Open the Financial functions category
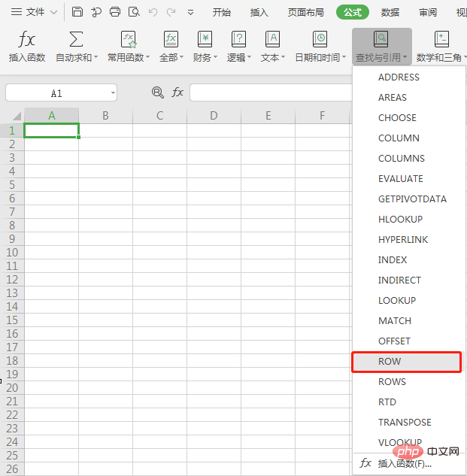The width and height of the screenshot is (467, 476). [205, 47]
